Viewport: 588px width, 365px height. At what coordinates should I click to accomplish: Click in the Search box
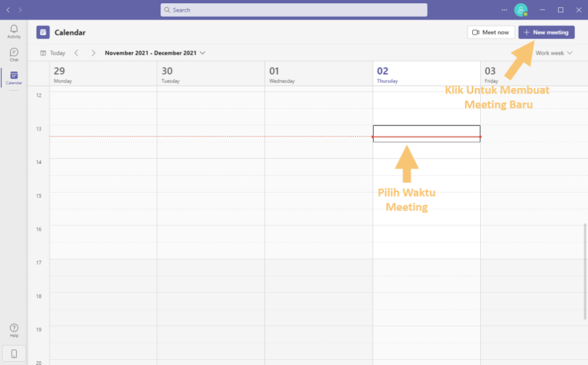tap(293, 10)
